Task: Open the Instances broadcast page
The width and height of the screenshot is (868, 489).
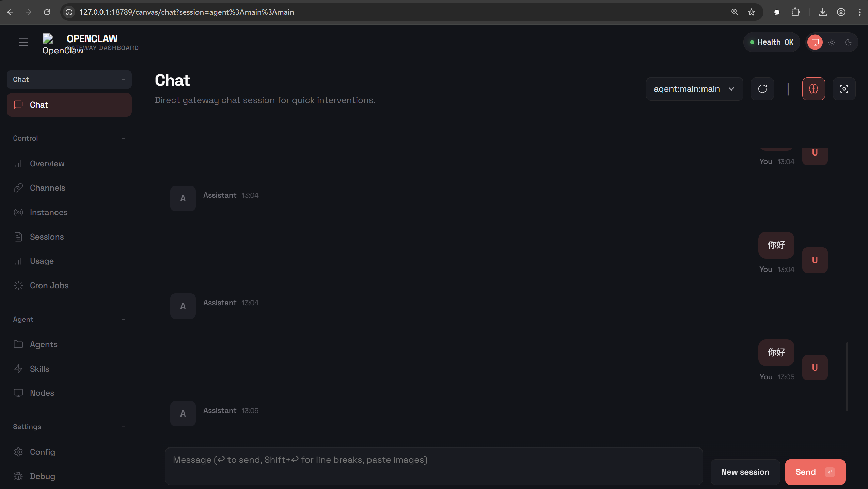Action: (49, 212)
